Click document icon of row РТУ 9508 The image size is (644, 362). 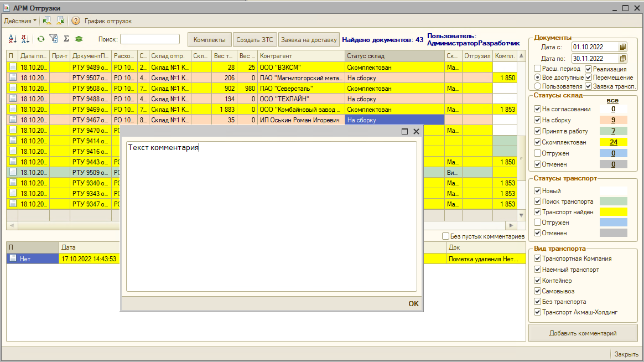(13, 87)
